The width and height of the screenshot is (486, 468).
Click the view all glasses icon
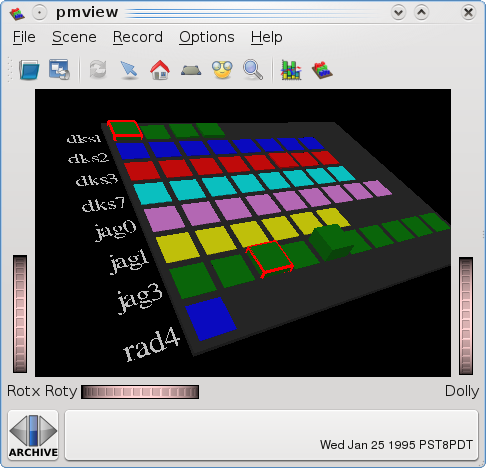(x=222, y=70)
